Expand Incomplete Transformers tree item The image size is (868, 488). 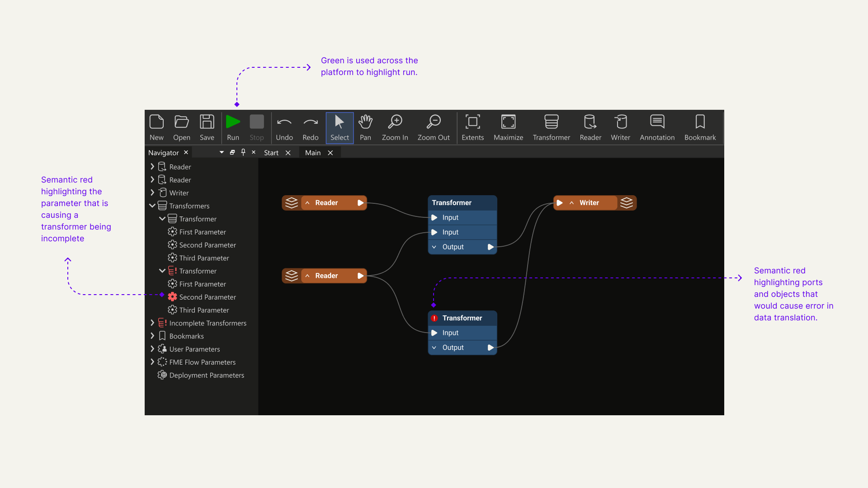click(x=152, y=323)
